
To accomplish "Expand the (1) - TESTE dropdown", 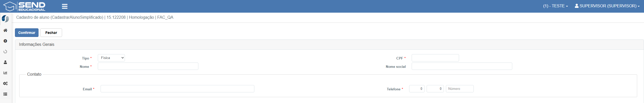I will 555,6.
